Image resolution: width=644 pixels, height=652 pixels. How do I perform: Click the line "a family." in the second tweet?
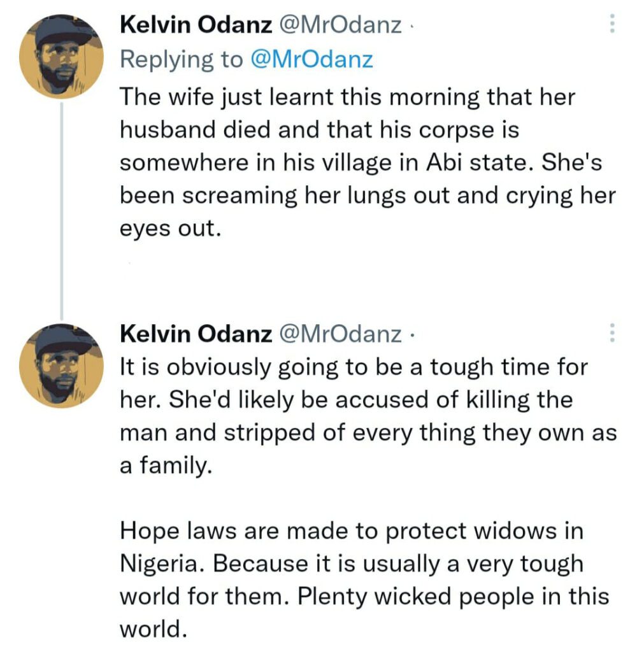tap(164, 465)
